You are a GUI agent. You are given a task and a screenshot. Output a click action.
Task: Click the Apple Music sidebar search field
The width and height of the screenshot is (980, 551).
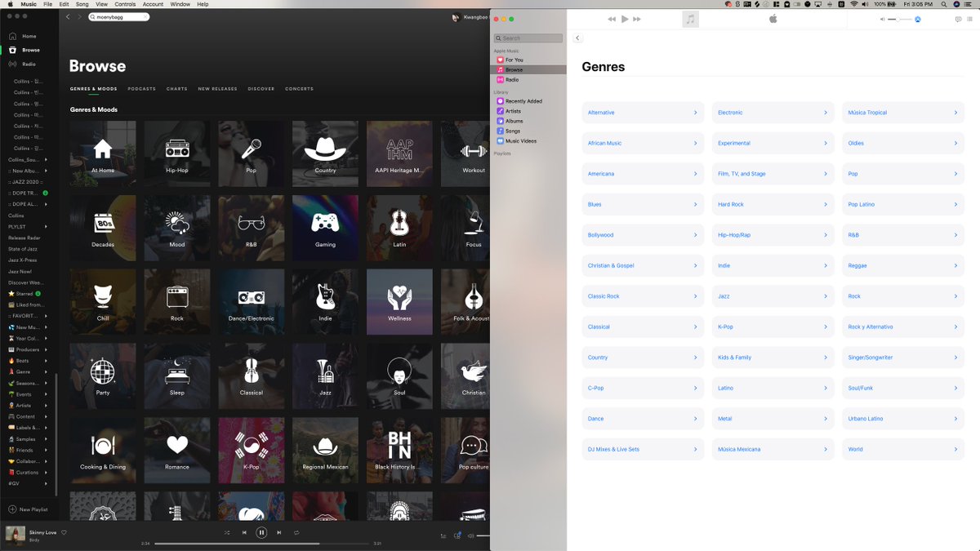[528, 38]
